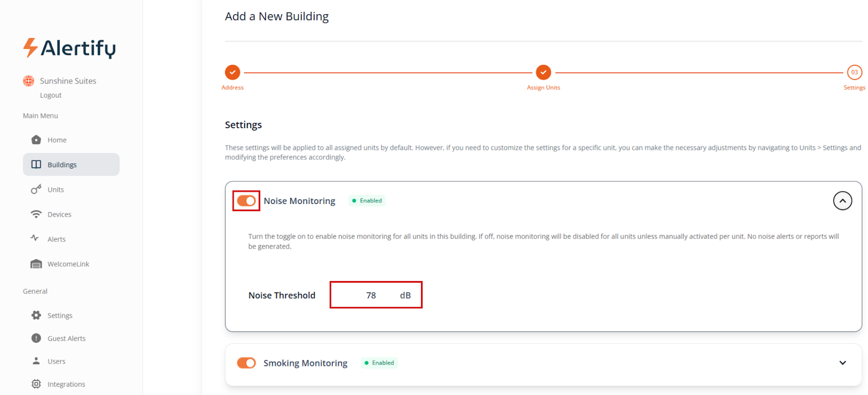868x395 pixels.
Task: Disable the Noise Monitoring toggle
Action: pos(246,201)
